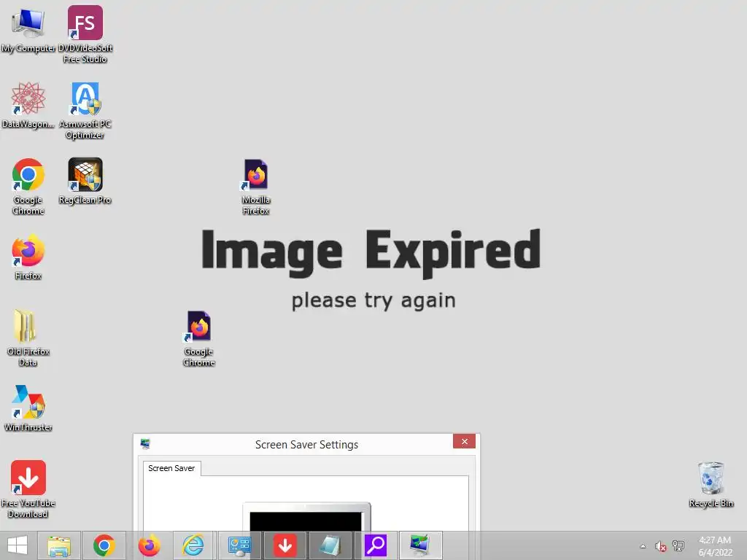Viewport: 747px width, 560px height.
Task: Switch to Screen Saver Settings taskbar button
Action: point(421,545)
